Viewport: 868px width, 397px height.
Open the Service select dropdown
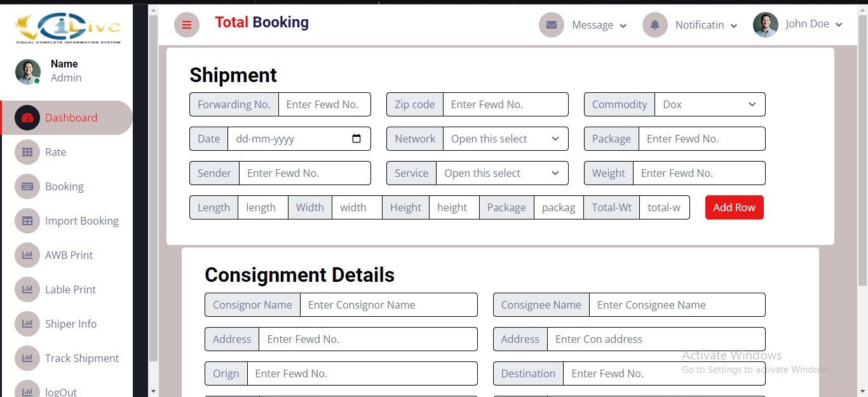502,173
